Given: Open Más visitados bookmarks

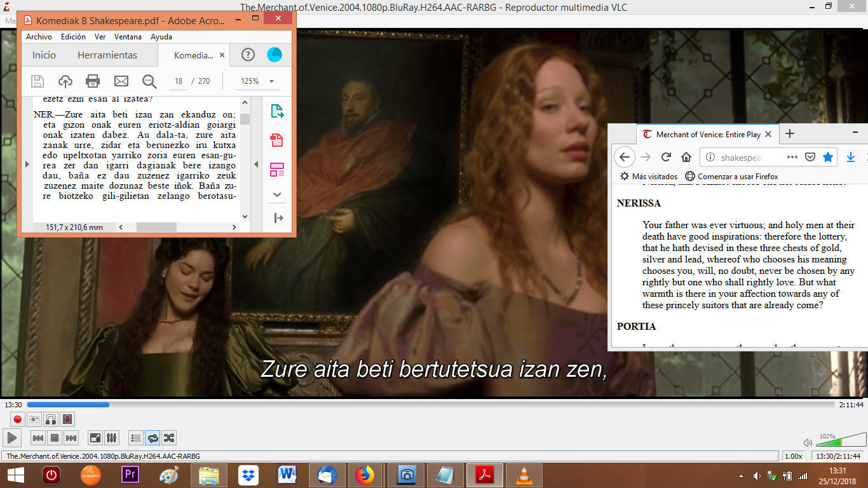Looking at the screenshot, I should point(649,176).
